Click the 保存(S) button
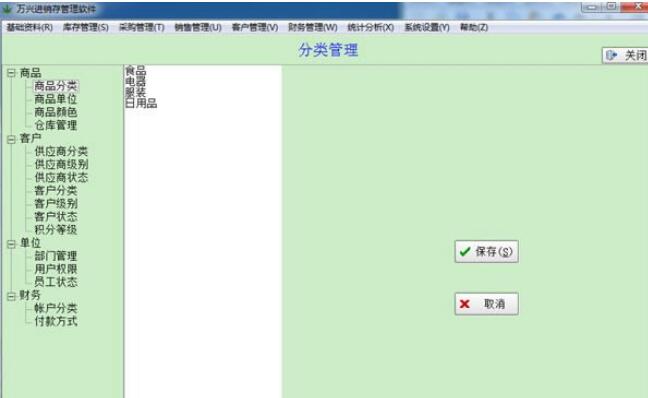The width and height of the screenshot is (648, 398). [x=486, y=251]
